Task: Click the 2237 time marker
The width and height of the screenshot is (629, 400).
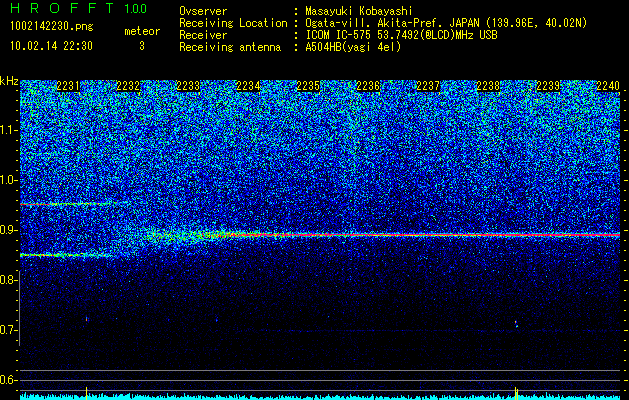Action: [x=428, y=86]
